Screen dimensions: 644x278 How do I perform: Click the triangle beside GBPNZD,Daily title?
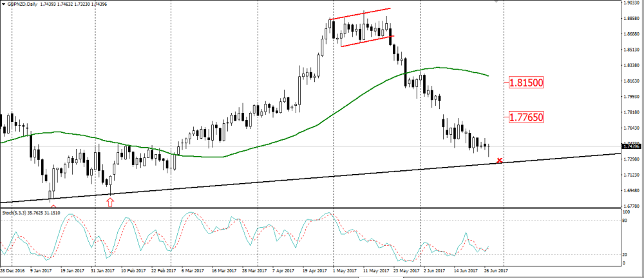(x=3, y=4)
